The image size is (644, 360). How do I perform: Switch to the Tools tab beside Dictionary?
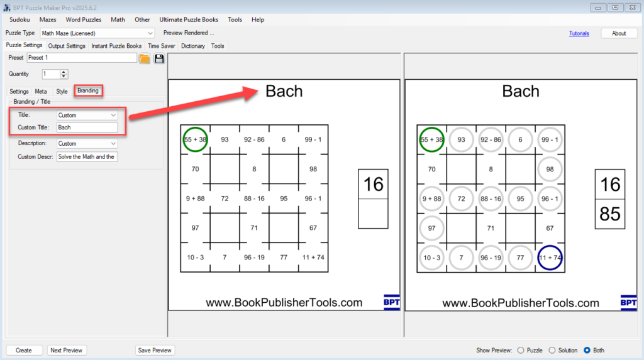pos(218,46)
